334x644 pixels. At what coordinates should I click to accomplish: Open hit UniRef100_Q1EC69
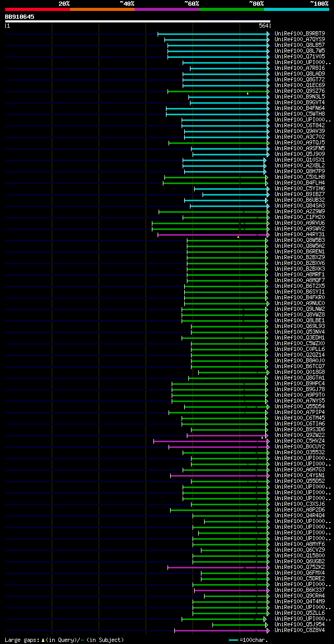tap(300, 86)
